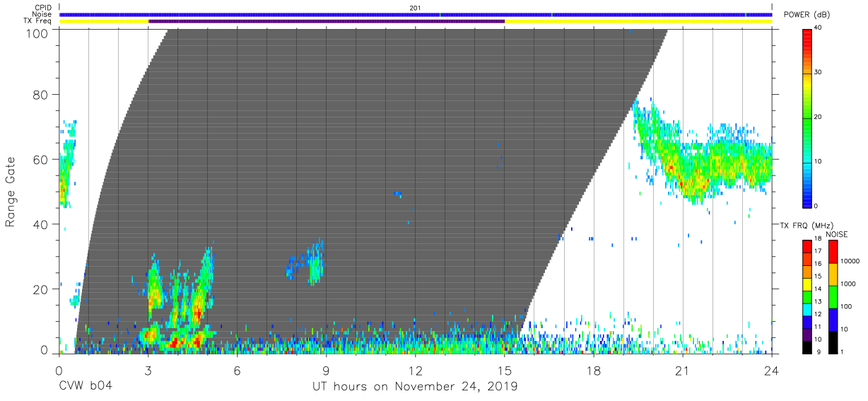
Task: Click the x-axis tick label '12'
Action: pyautogui.click(x=416, y=370)
